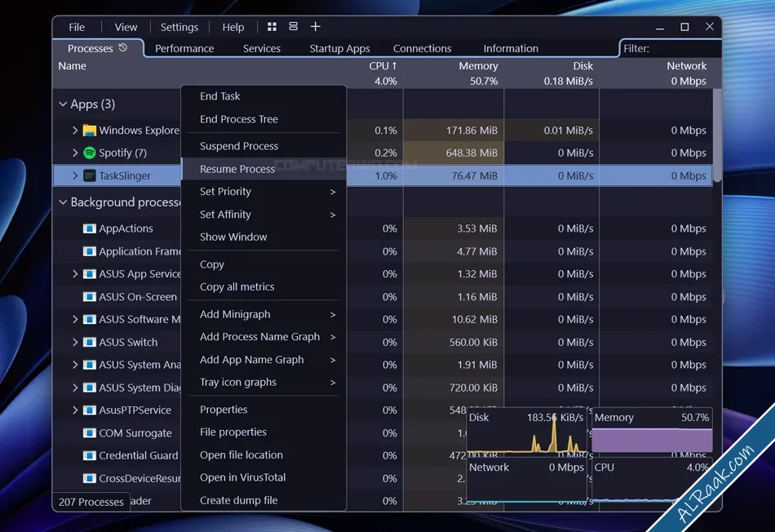Click the Credential Guard process icon
Screen dimensions: 775x532
point(90,455)
